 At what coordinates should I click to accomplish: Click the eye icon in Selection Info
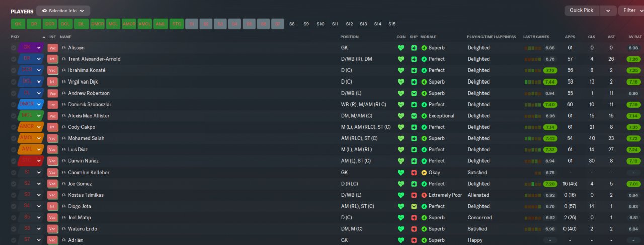[x=45, y=11]
